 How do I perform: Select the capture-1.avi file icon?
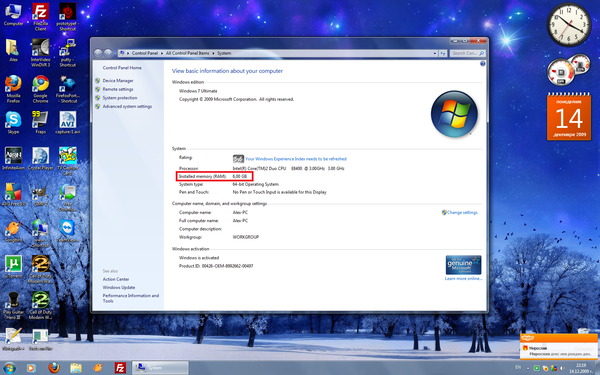(x=68, y=122)
